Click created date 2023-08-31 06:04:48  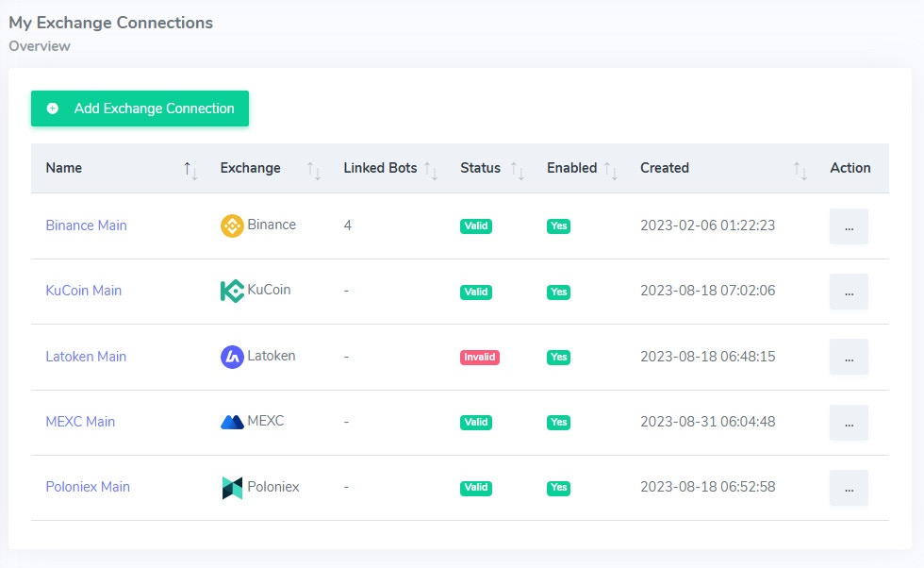point(708,421)
